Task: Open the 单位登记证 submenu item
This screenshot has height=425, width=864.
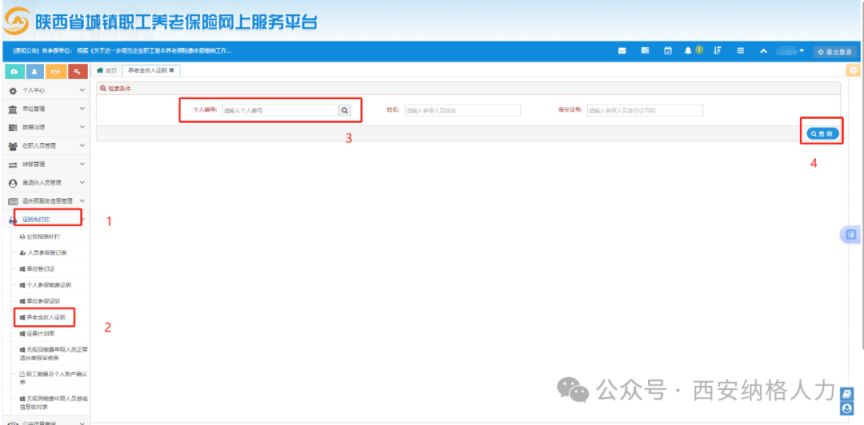Action: [39, 268]
